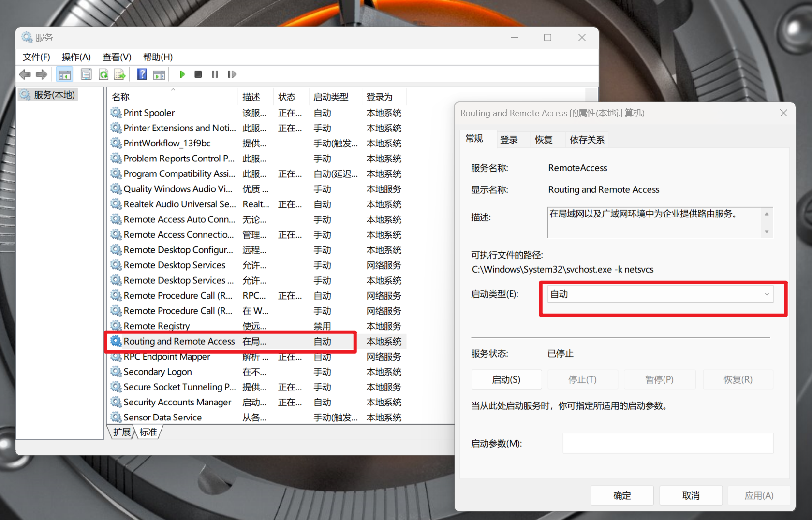The height and width of the screenshot is (520, 812).
Task: Open the Properties toolbar icon
Action: pos(86,74)
